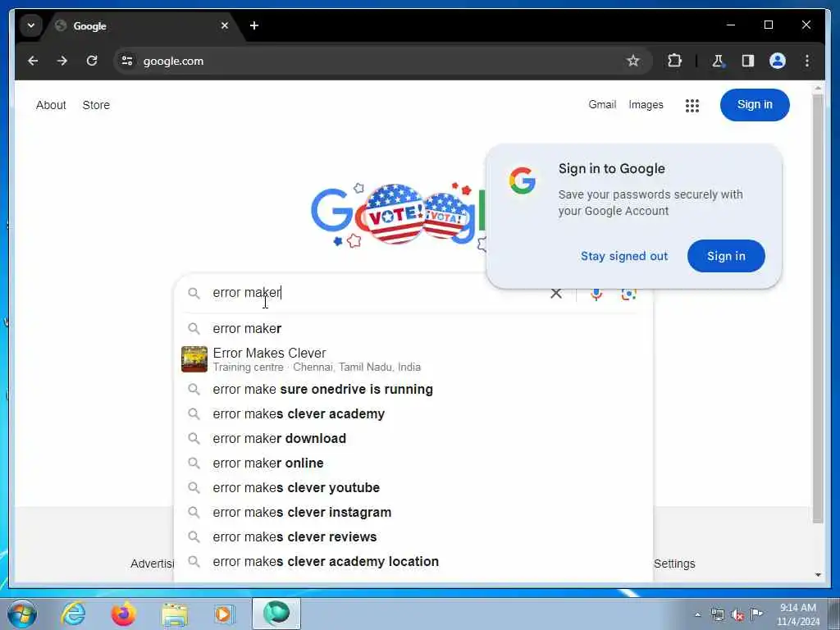The width and height of the screenshot is (840, 630).
Task: Pick 'error makes clever instagram' suggestion
Action: pos(413,513)
